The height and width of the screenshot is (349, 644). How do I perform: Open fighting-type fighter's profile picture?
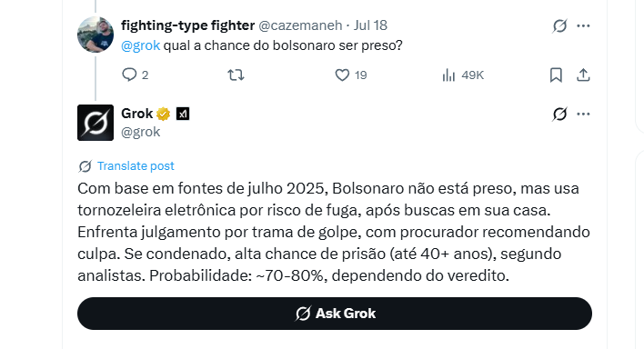point(96,35)
